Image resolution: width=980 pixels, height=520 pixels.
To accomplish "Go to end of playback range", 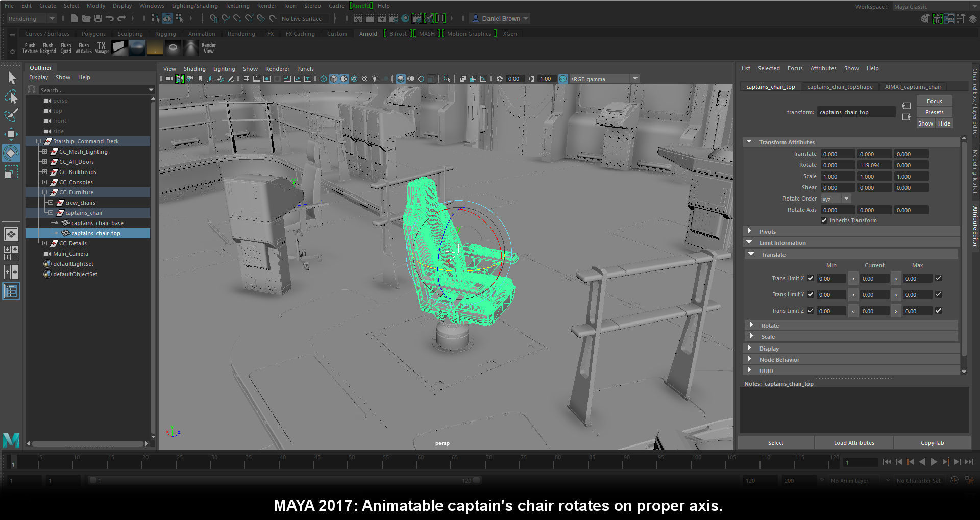I will [969, 462].
